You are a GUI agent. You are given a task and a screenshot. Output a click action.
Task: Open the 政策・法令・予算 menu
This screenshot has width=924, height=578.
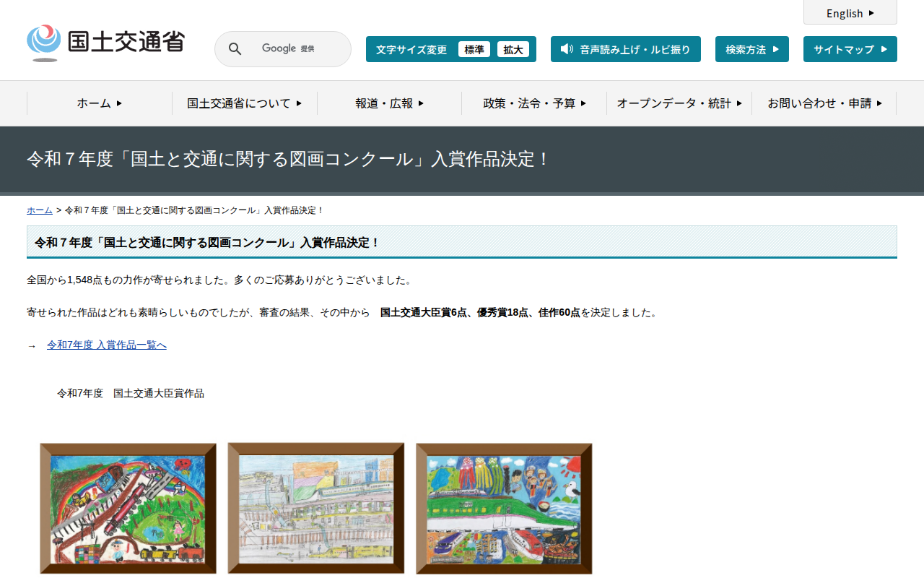[534, 103]
